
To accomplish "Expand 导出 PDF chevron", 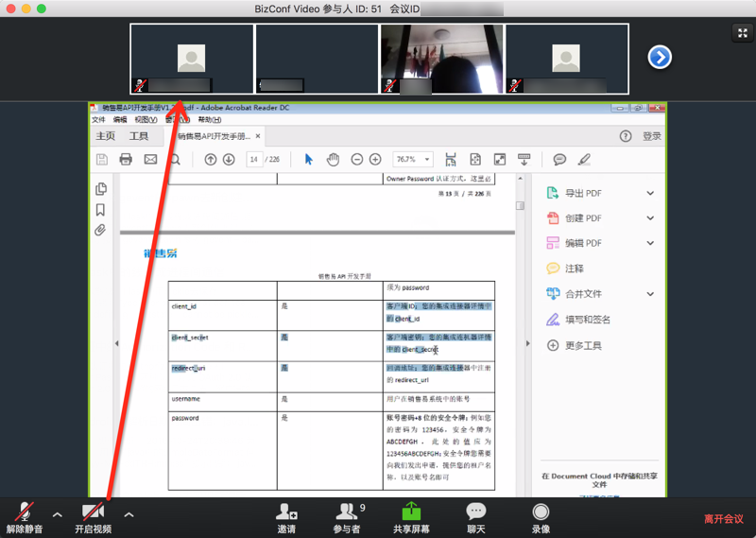I will (650, 193).
